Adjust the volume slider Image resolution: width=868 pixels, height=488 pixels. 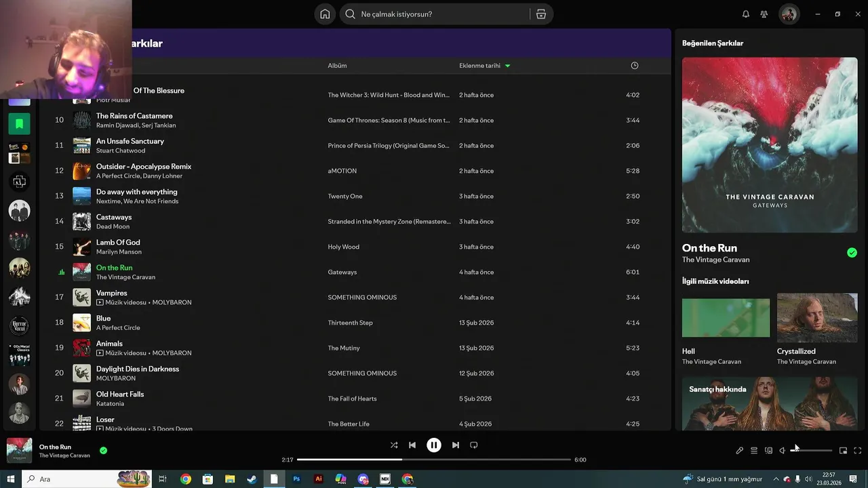point(811,451)
